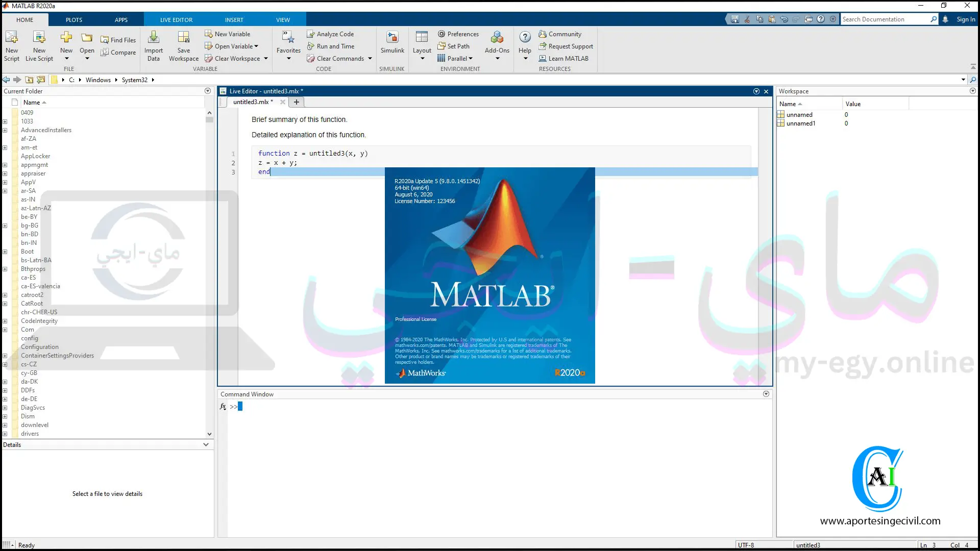
Task: Click New Variable in the toolstrip
Action: point(228,34)
